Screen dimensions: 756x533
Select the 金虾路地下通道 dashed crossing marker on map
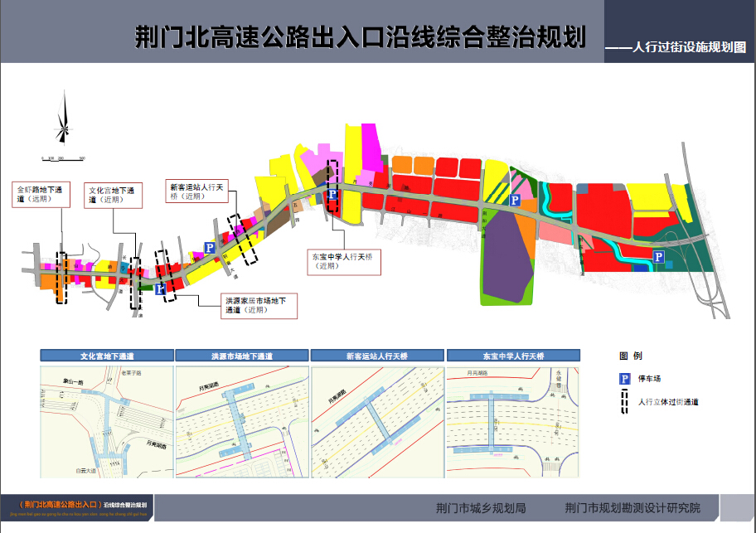tap(61, 278)
